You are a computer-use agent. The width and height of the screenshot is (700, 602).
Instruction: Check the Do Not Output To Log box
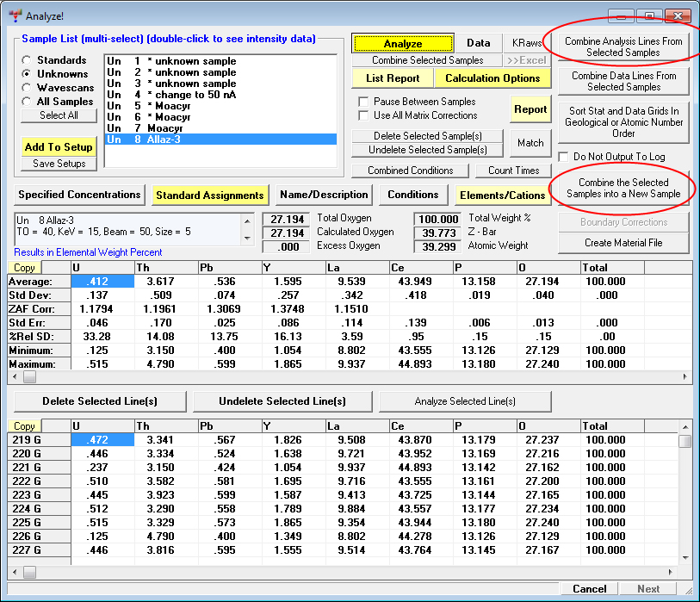point(564,157)
